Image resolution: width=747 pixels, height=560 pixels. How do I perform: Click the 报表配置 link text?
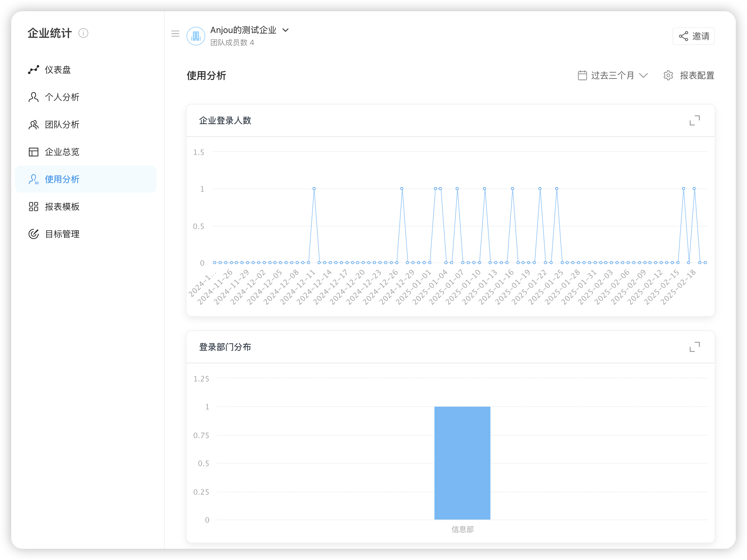coord(697,75)
